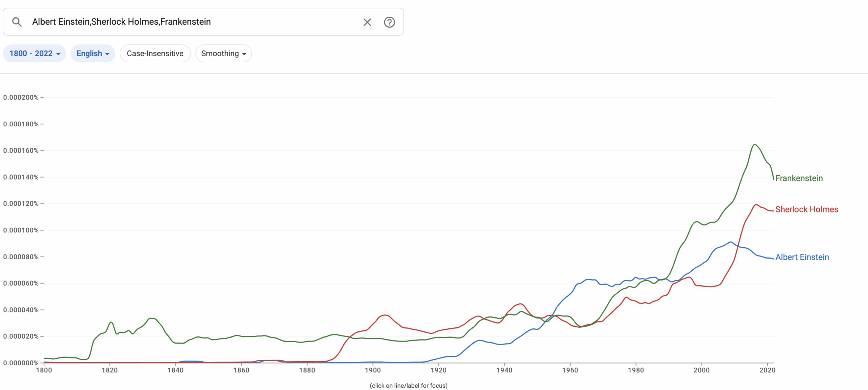
Task: Open the help question mark icon
Action: point(389,22)
